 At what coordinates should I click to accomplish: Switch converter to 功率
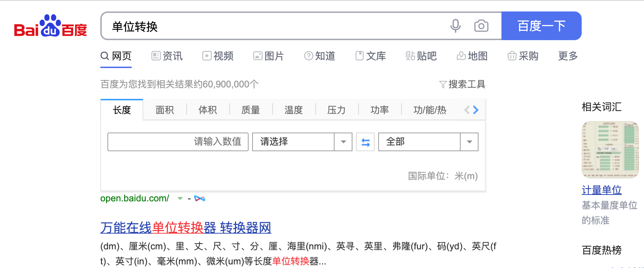tap(380, 110)
